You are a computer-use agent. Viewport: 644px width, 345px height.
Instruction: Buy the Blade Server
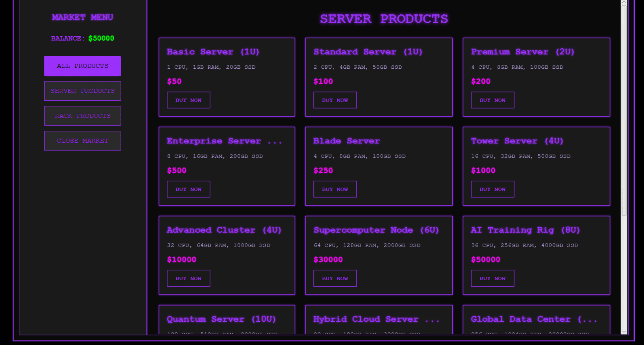335,189
